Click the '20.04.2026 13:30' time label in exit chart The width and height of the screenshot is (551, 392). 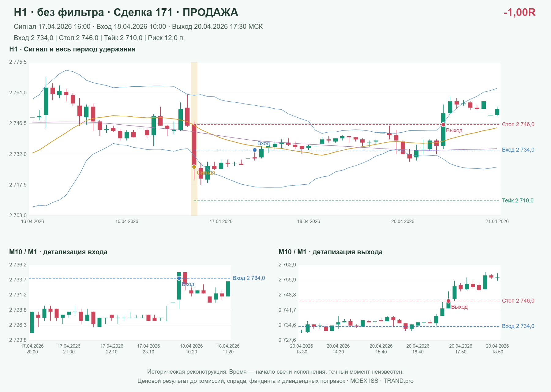(x=302, y=349)
